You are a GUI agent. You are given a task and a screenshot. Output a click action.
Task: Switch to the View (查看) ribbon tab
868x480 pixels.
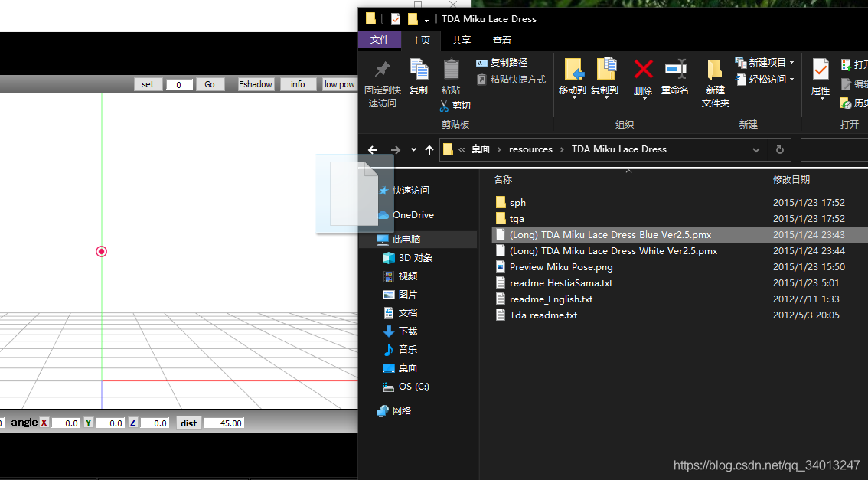click(x=502, y=41)
